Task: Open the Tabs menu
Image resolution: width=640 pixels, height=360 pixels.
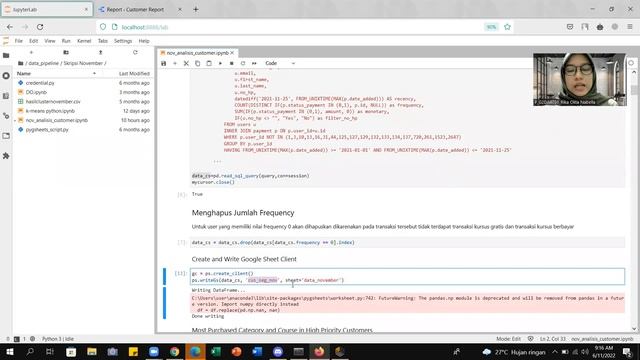Action: coord(103,41)
